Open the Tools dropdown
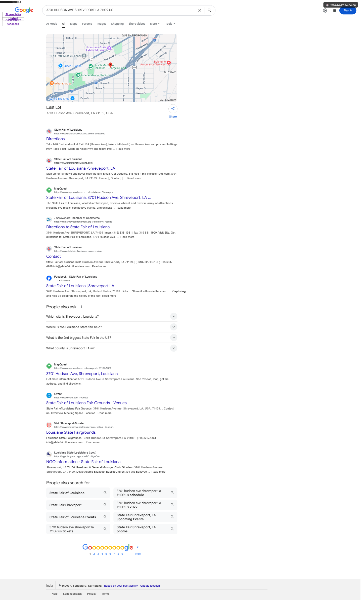 click(x=170, y=24)
